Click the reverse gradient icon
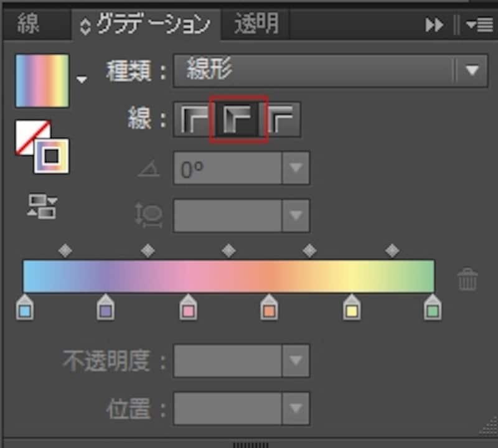The width and height of the screenshot is (498, 448). click(x=42, y=207)
